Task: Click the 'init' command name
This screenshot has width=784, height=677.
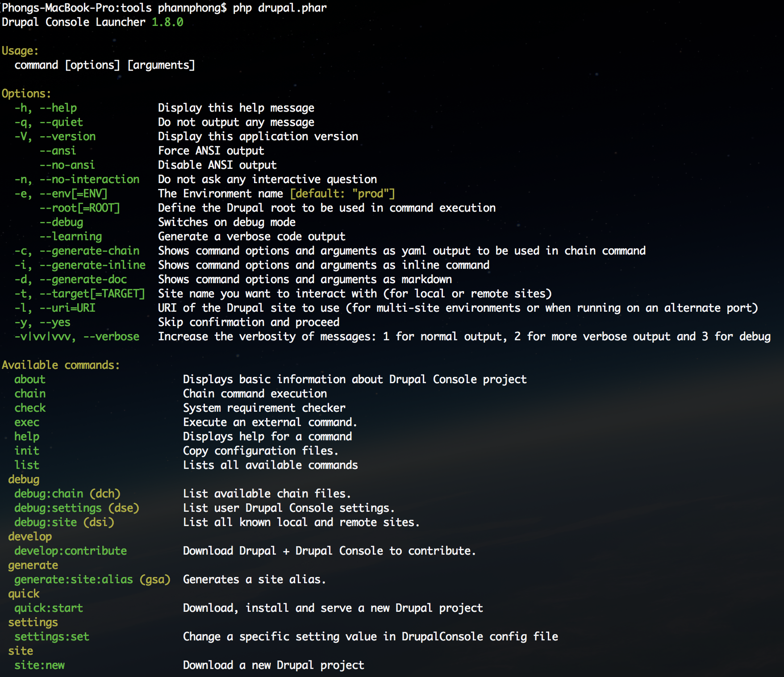Action: click(x=27, y=451)
